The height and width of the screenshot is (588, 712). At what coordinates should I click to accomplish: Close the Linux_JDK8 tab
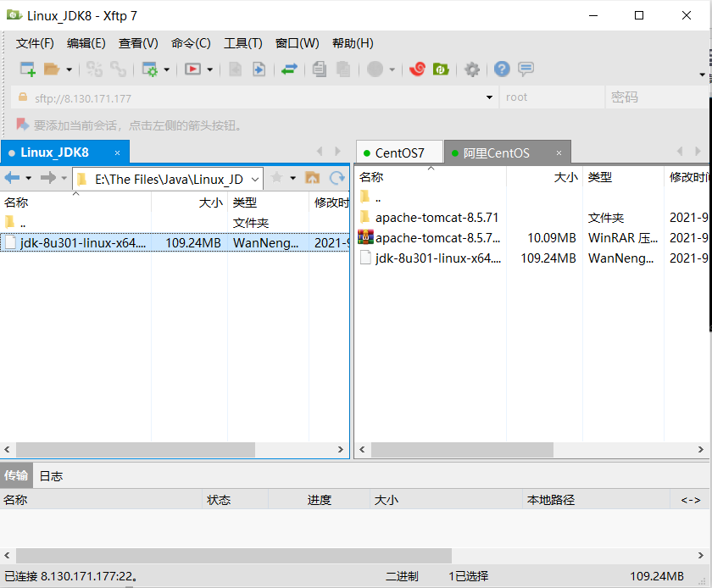[117, 153]
